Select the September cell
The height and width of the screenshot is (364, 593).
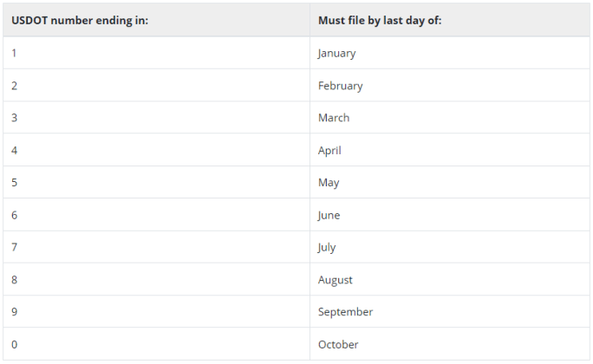pos(345,312)
